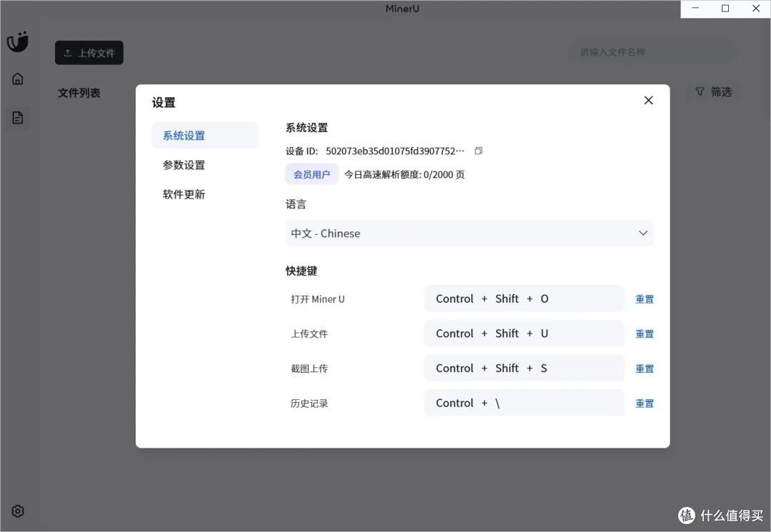Copy the device ID with copy icon
This screenshot has width=771, height=532.
tap(478, 151)
